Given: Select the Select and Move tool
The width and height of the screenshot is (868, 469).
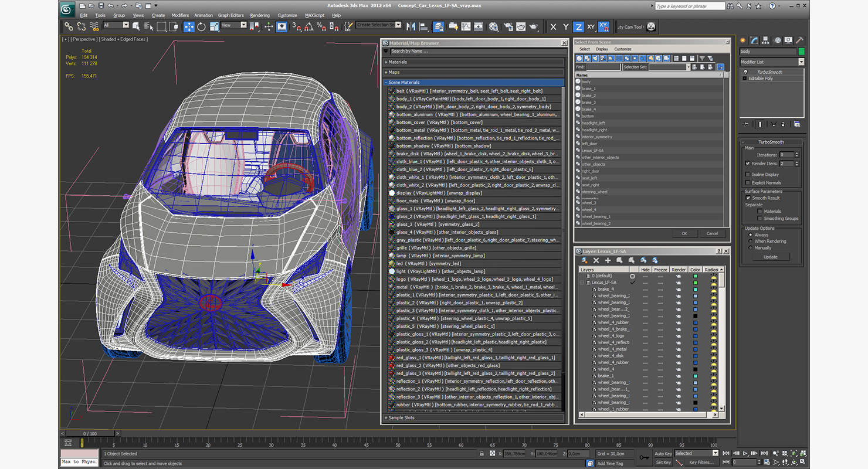Looking at the screenshot, I should point(189,26).
